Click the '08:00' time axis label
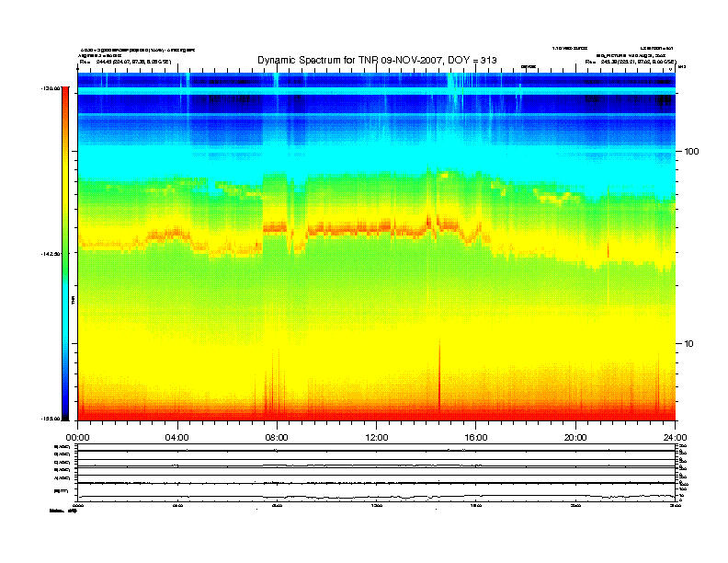The image size is (728, 563). 277,438
